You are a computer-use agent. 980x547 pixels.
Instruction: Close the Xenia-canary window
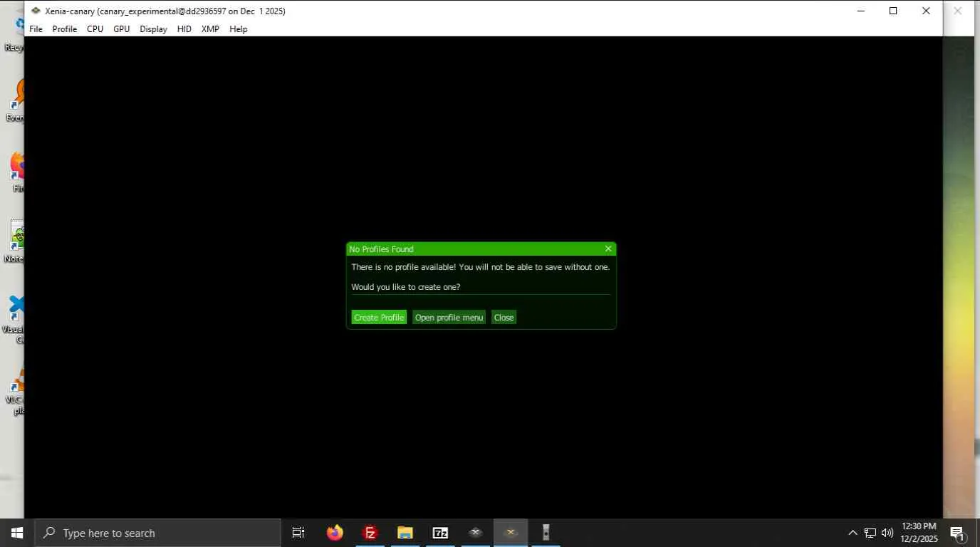(926, 11)
